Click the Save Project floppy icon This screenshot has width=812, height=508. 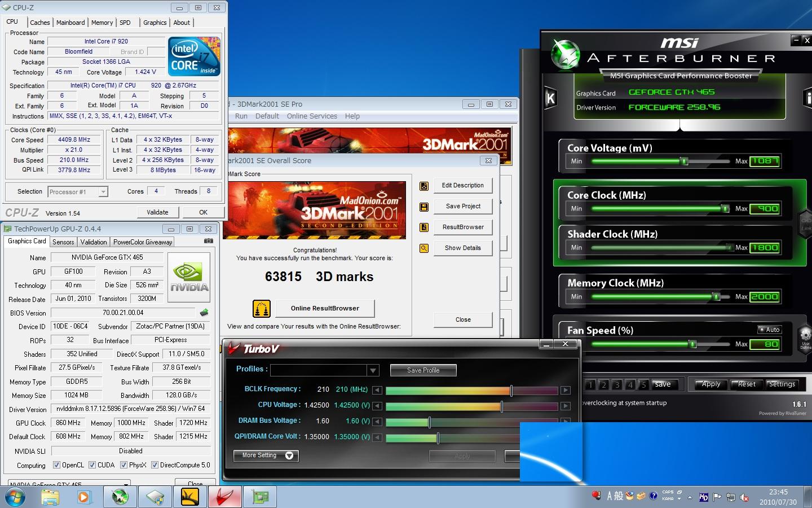tap(424, 207)
